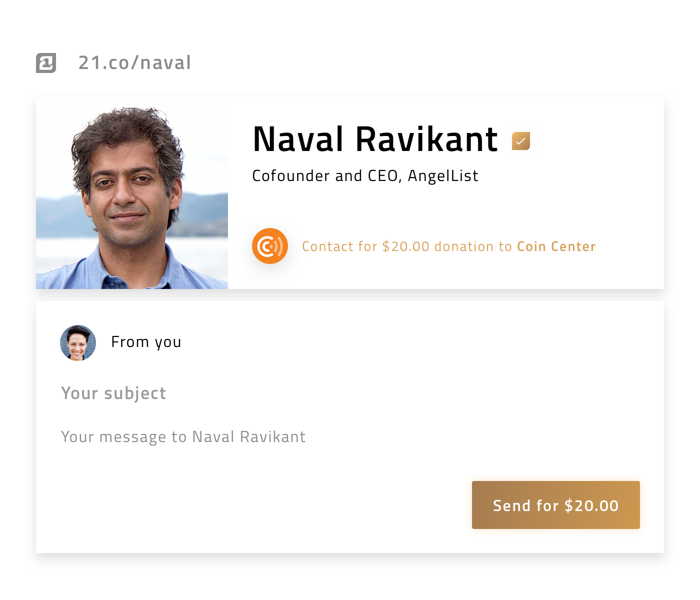The image size is (700, 600).
Task: Click the orange Coin Center logo
Action: click(270, 246)
